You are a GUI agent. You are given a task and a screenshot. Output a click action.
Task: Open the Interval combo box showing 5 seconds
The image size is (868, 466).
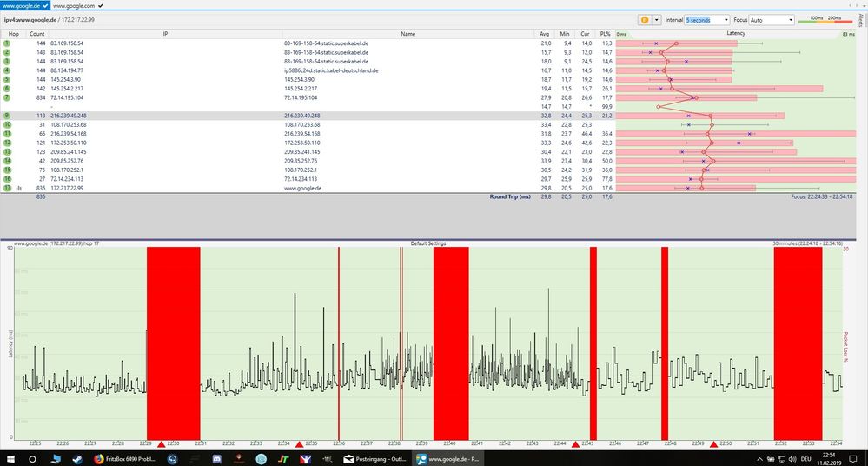pyautogui.click(x=707, y=20)
